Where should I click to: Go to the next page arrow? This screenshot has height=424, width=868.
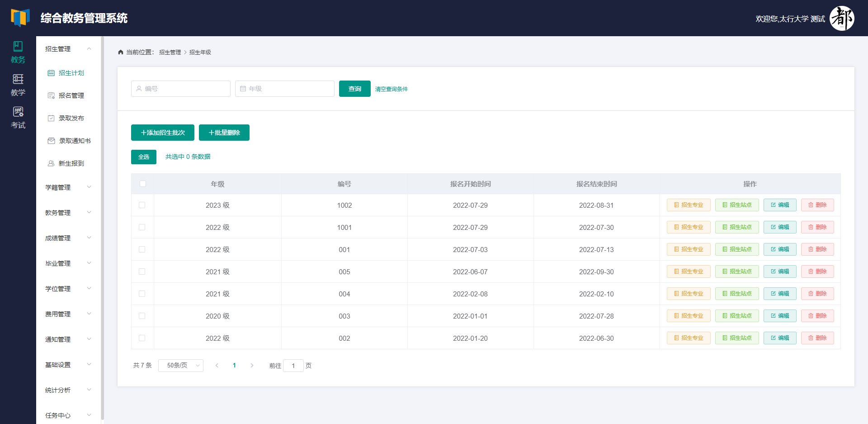pyautogui.click(x=252, y=366)
